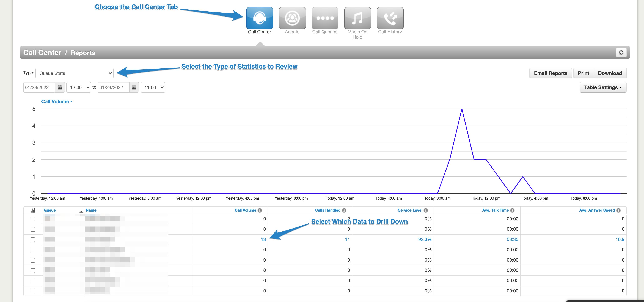Click the Download button
644x302 pixels.
point(610,73)
